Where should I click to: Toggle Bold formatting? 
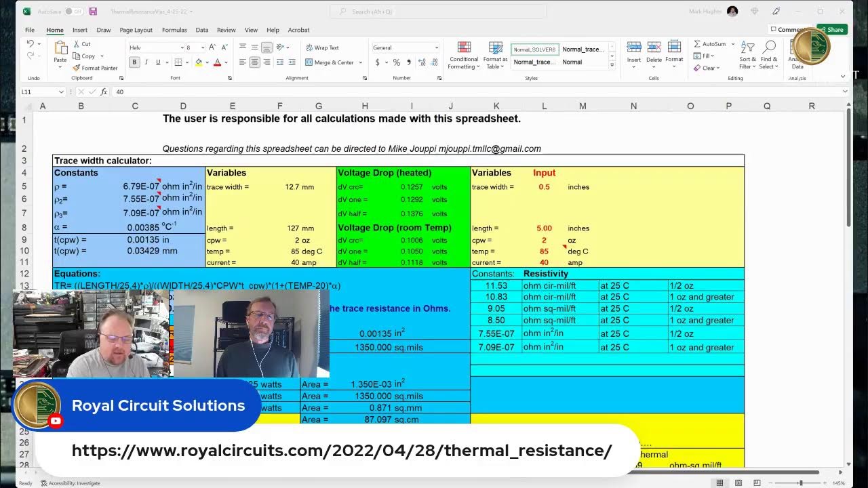pyautogui.click(x=134, y=62)
